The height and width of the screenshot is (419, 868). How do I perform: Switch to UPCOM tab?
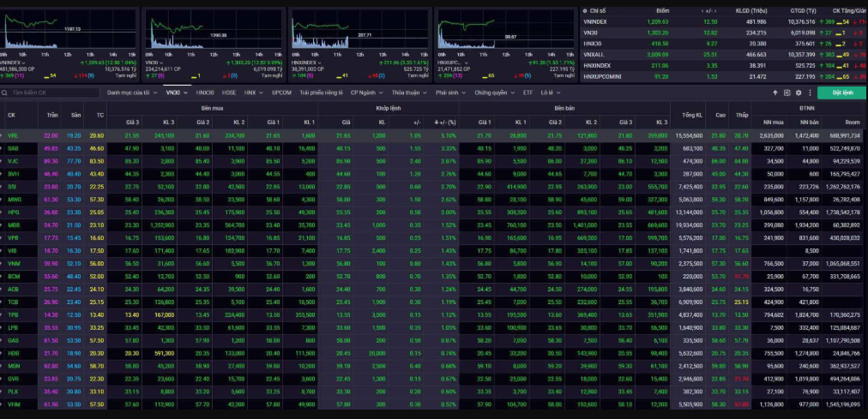click(281, 93)
